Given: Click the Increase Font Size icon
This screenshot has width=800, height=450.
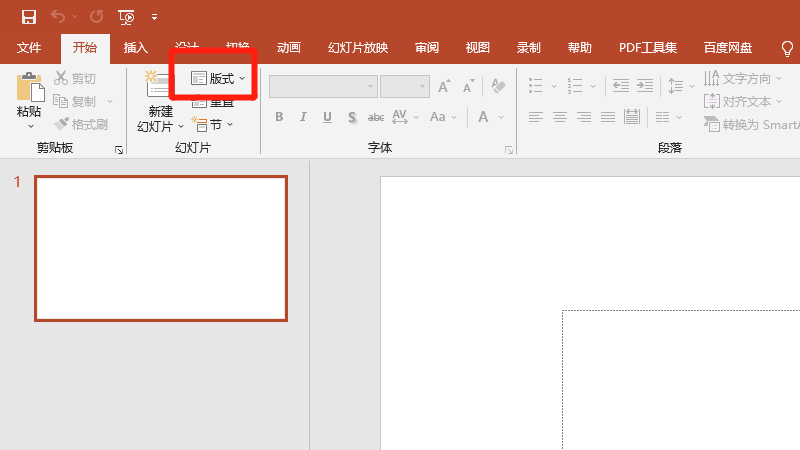Looking at the screenshot, I should point(445,87).
